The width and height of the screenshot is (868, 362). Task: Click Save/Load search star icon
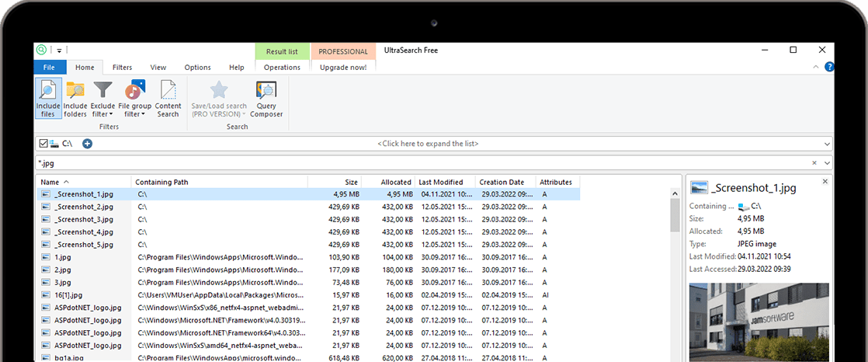(x=219, y=90)
